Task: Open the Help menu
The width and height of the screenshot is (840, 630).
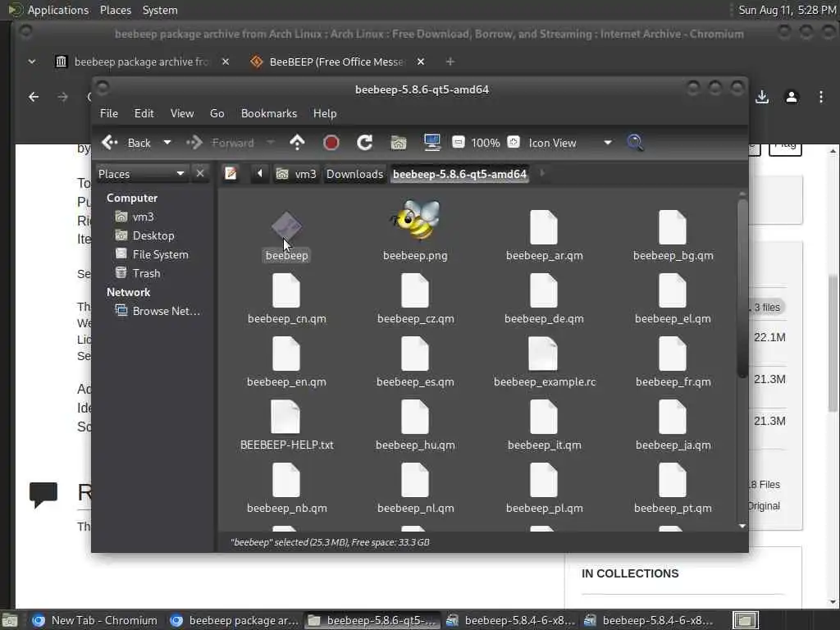Action: pyautogui.click(x=325, y=113)
